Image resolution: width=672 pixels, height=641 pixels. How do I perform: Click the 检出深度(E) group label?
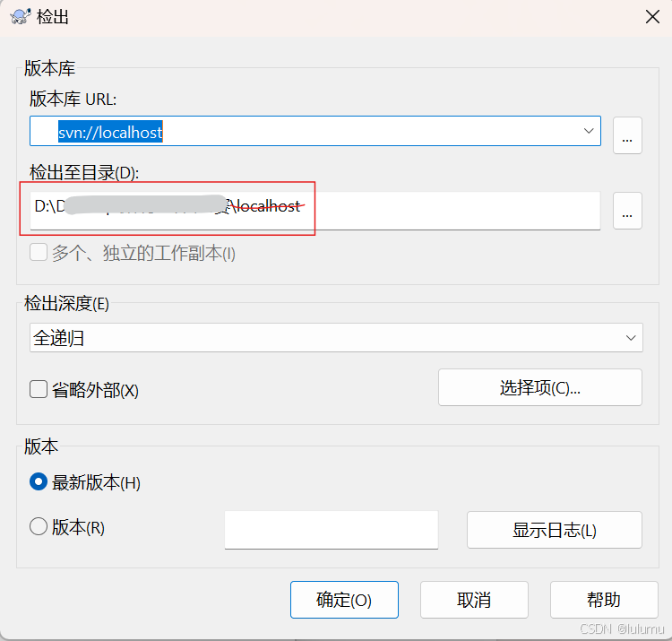(x=66, y=304)
